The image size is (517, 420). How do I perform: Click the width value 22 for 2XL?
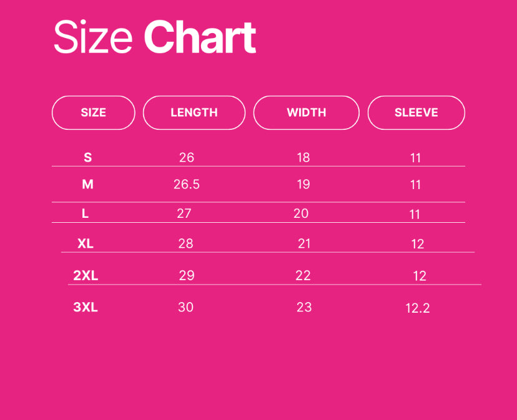click(x=303, y=275)
